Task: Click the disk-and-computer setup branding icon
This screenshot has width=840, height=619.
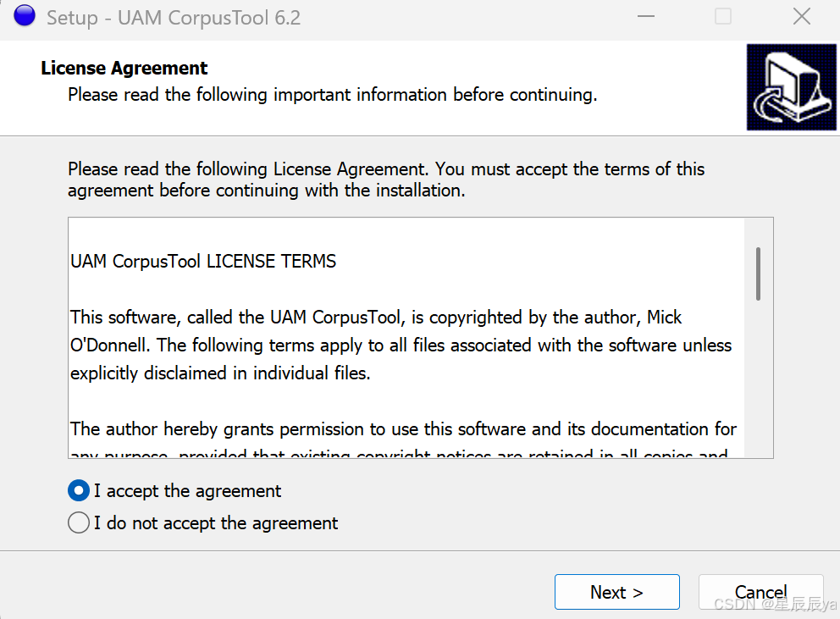Action: [x=791, y=87]
